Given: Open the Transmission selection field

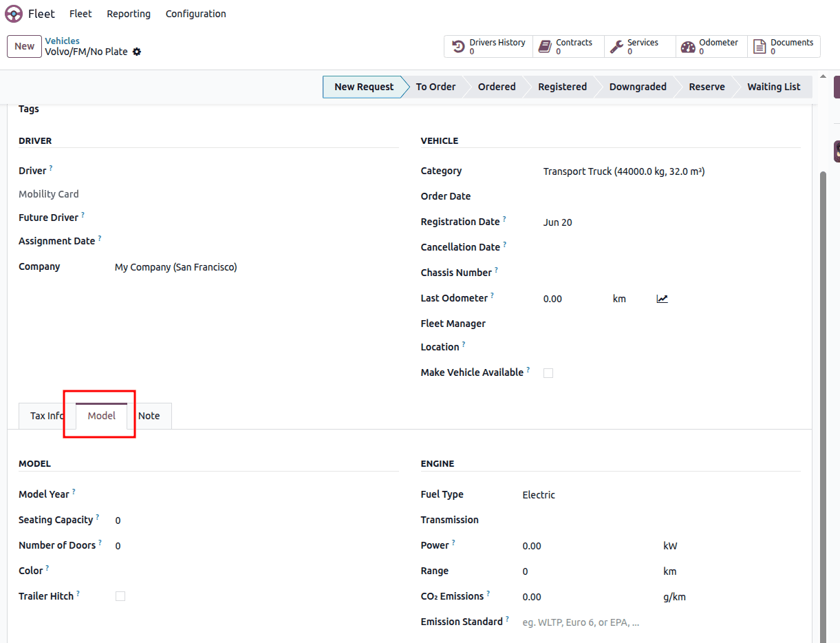Looking at the screenshot, I should [661, 520].
